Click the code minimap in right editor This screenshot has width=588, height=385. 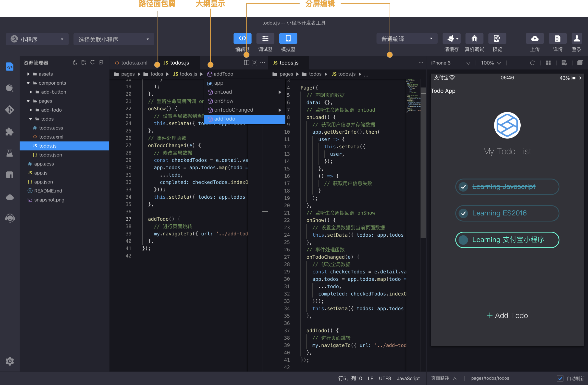click(413, 95)
